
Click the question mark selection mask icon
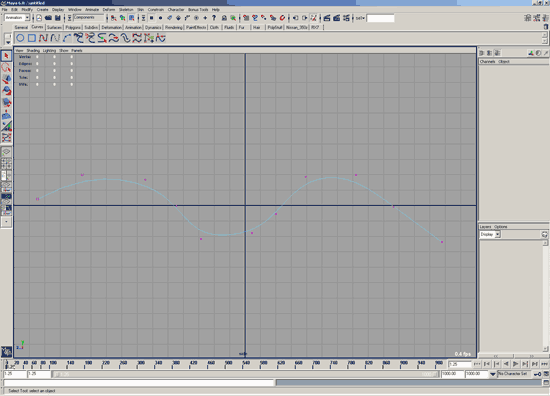tap(214, 18)
